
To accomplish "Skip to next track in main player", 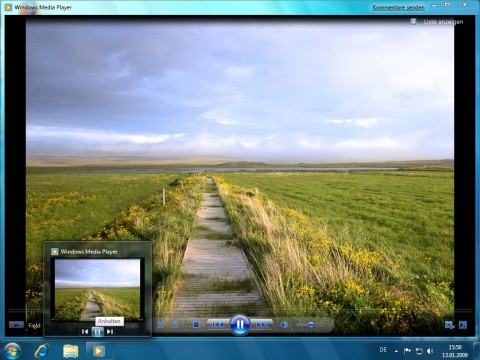I will [x=262, y=324].
